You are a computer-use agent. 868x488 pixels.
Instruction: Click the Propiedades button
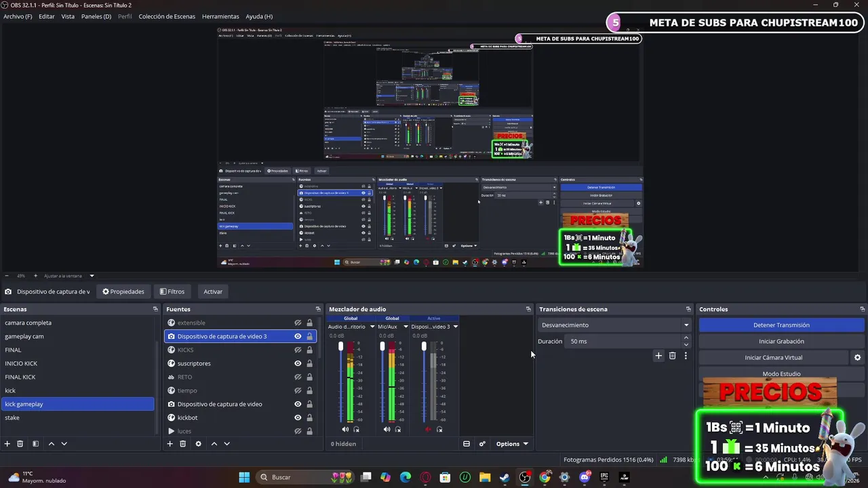pyautogui.click(x=123, y=291)
